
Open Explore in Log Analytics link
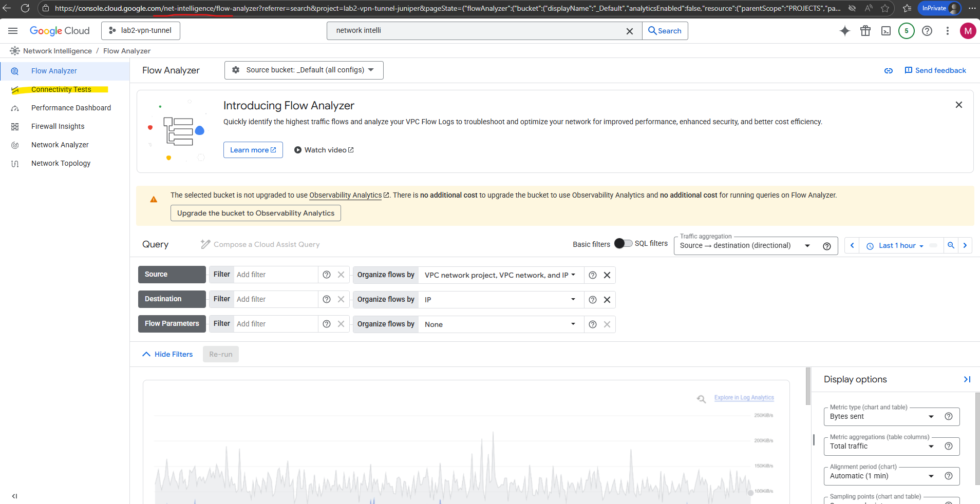(x=744, y=398)
